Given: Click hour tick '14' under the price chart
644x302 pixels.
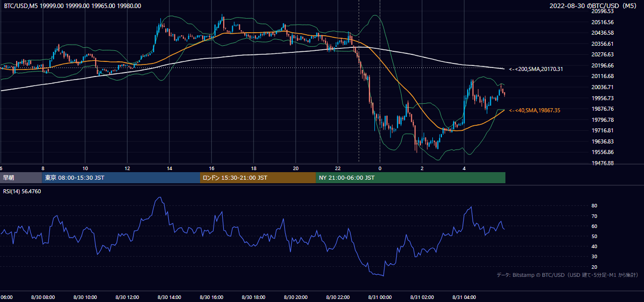Looking at the screenshot, I should click(x=169, y=169).
